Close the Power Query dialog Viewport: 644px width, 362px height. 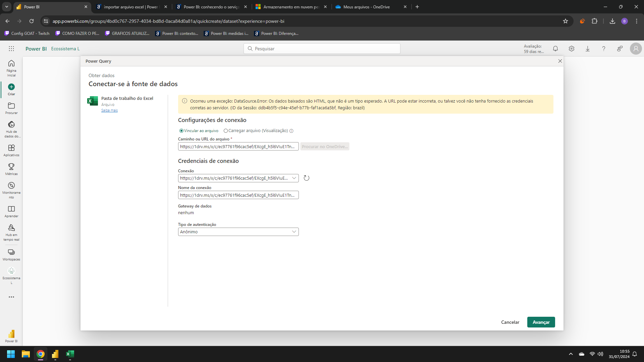(x=560, y=61)
